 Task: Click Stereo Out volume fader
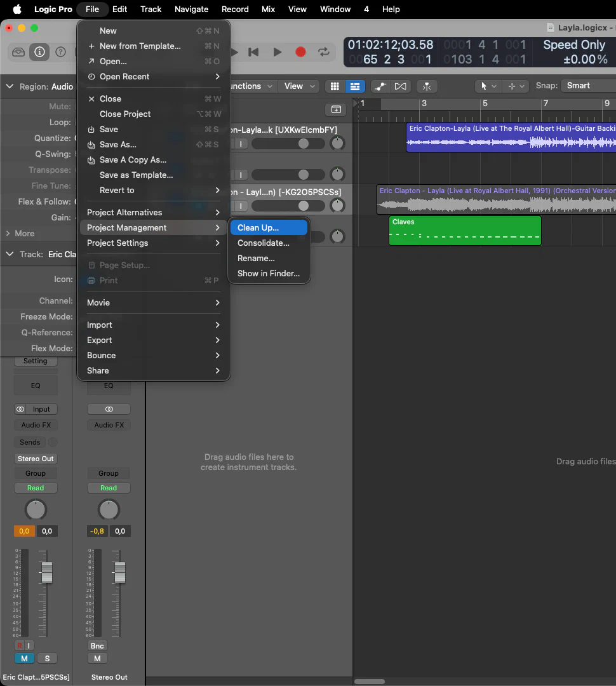coord(120,573)
